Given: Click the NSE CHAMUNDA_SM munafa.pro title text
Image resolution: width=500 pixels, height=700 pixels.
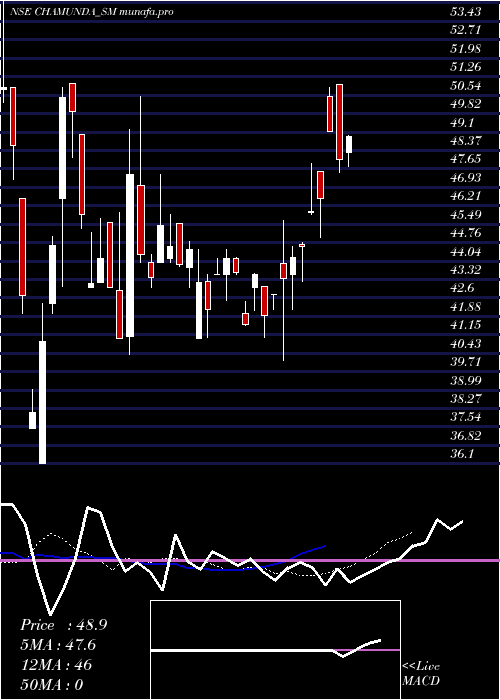Looking at the screenshot, I should 92,12.
